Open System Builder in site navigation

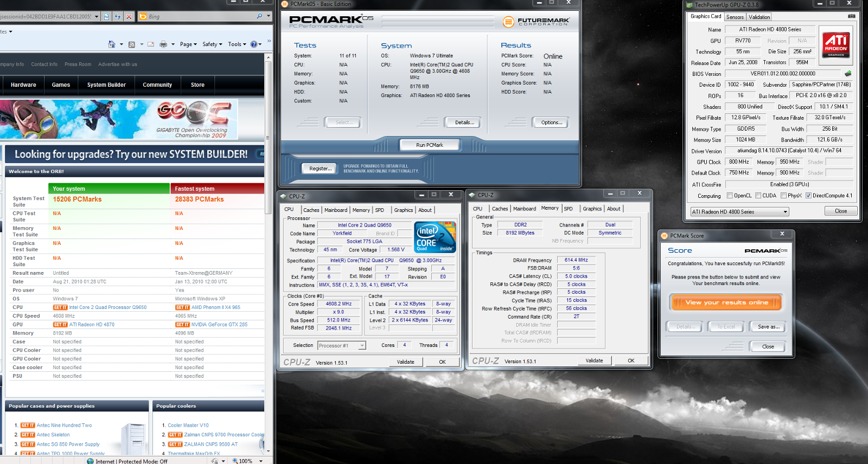[x=106, y=85]
